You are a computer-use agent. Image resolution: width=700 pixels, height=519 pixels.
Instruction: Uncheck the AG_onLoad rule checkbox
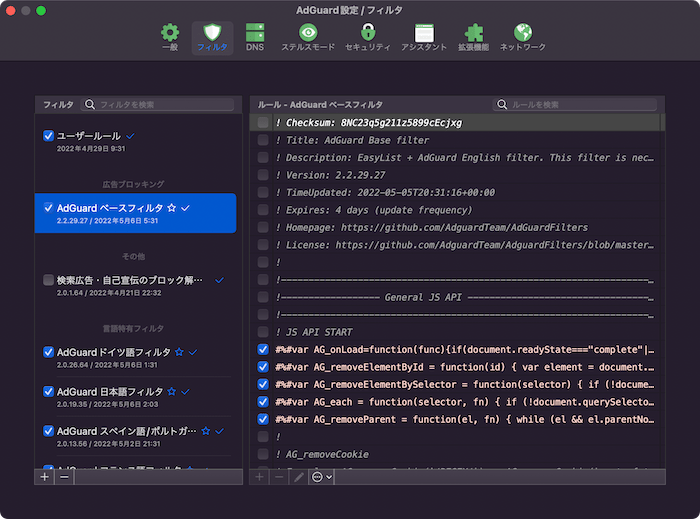[263, 349]
